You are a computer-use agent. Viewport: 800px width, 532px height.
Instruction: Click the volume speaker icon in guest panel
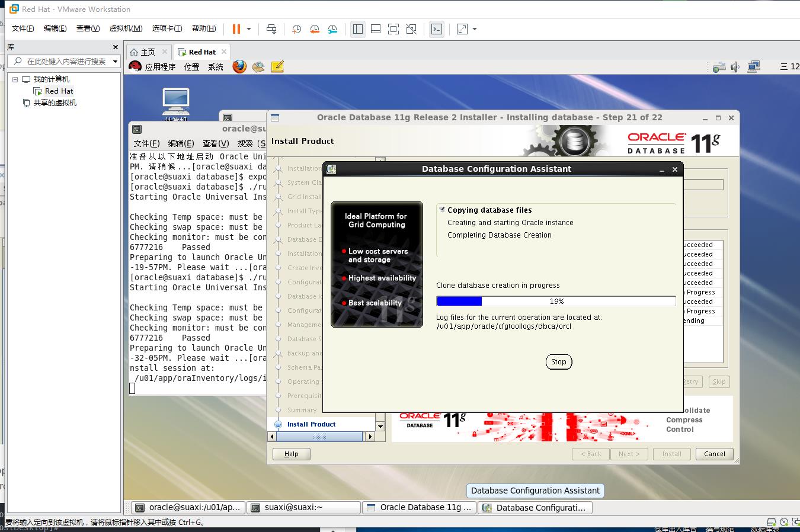pyautogui.click(x=735, y=67)
